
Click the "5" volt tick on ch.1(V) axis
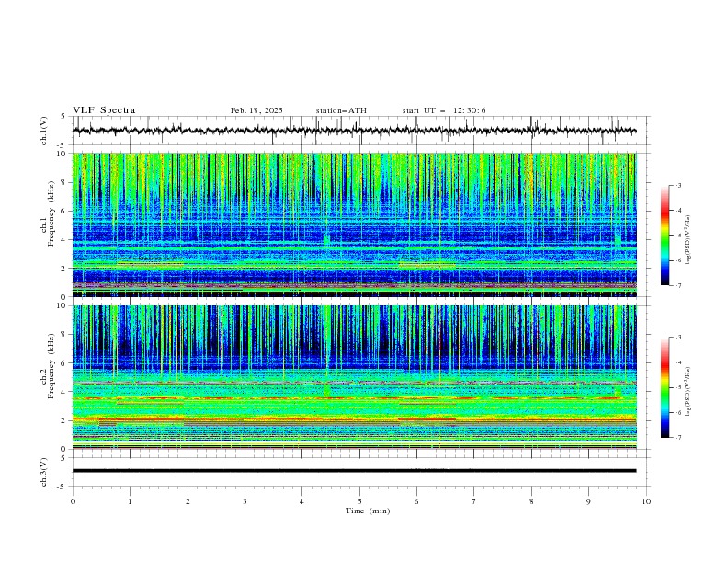(x=63, y=117)
